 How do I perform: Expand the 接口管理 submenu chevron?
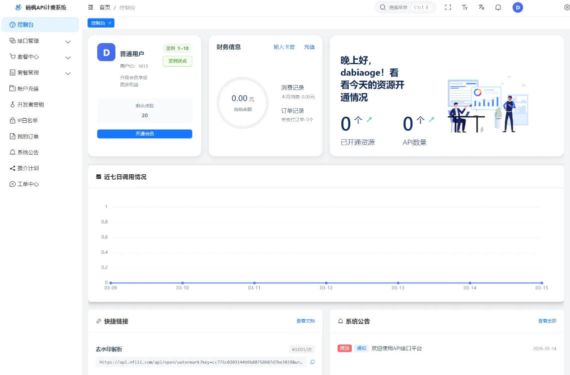(68, 41)
